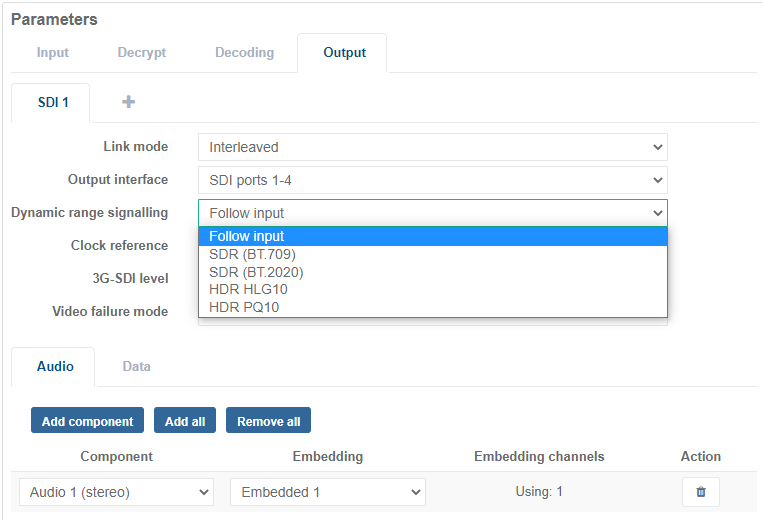This screenshot has width=763, height=520.
Task: Delete the Audio 1 component with trash icon
Action: 700,492
